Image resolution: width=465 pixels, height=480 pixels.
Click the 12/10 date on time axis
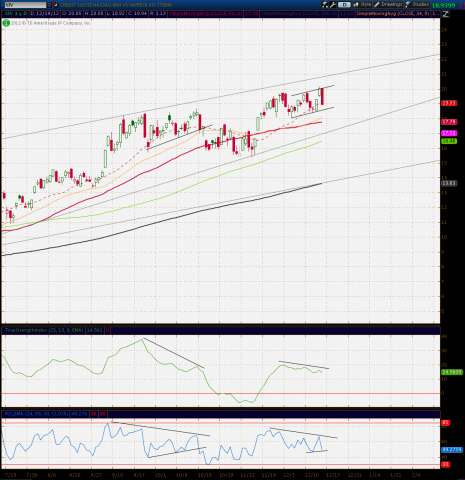312,475
